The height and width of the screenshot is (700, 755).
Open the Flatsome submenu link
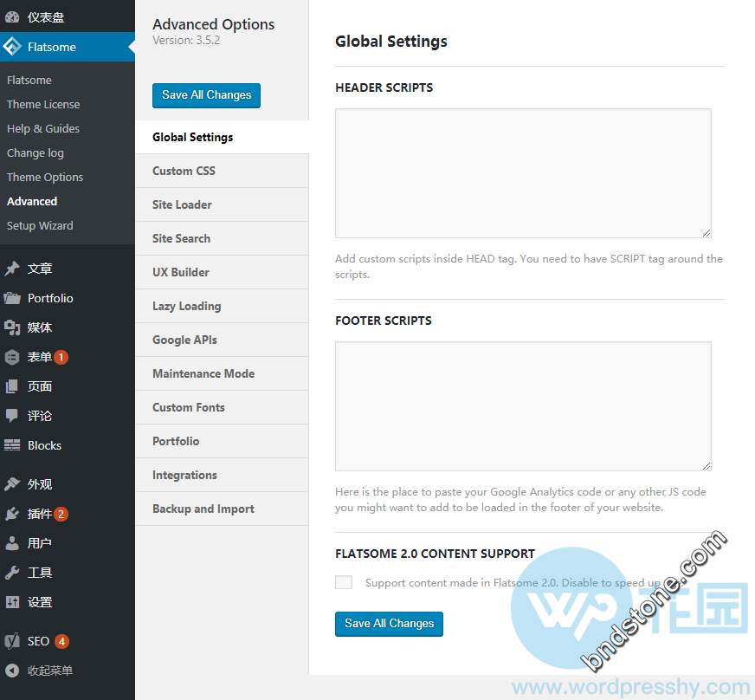tap(29, 80)
